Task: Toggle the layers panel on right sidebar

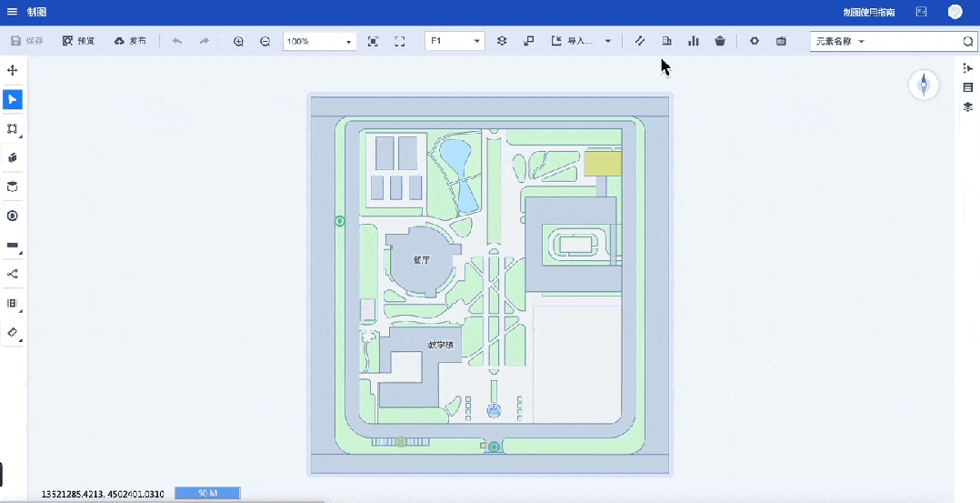Action: pyautogui.click(x=968, y=106)
